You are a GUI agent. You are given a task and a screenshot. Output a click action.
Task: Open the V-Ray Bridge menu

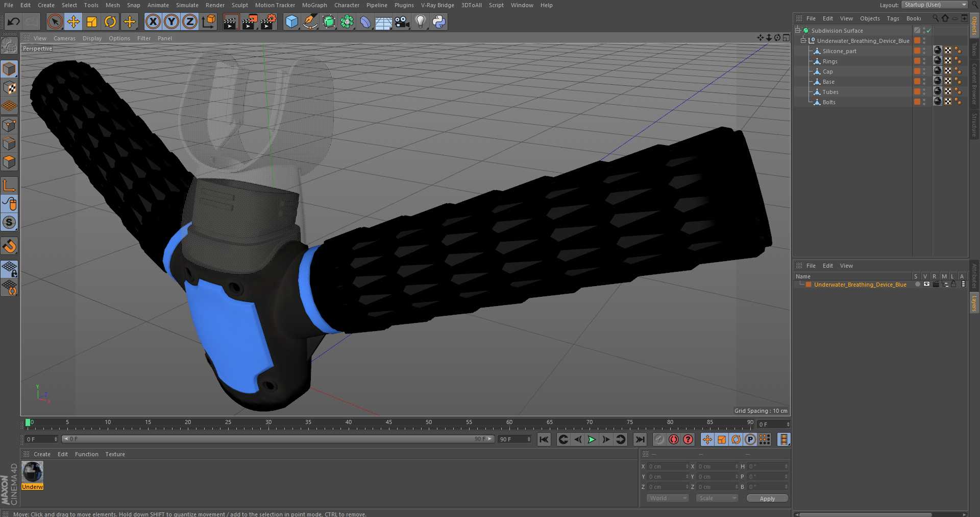point(437,5)
